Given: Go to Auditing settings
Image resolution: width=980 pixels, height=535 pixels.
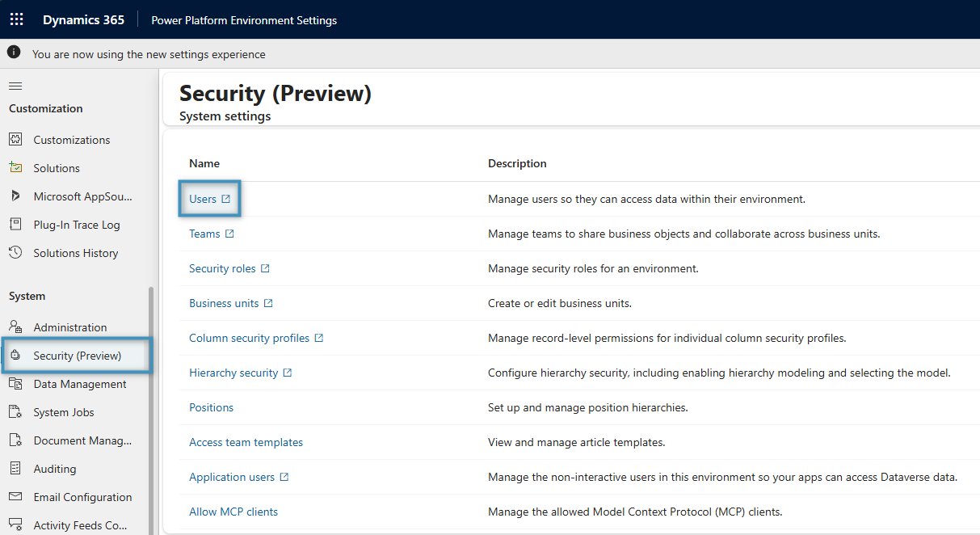Looking at the screenshot, I should tap(54, 469).
